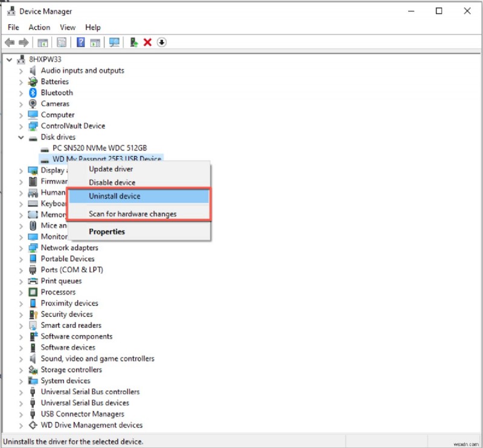Click the Device Manager title bar icon

(x=11, y=11)
